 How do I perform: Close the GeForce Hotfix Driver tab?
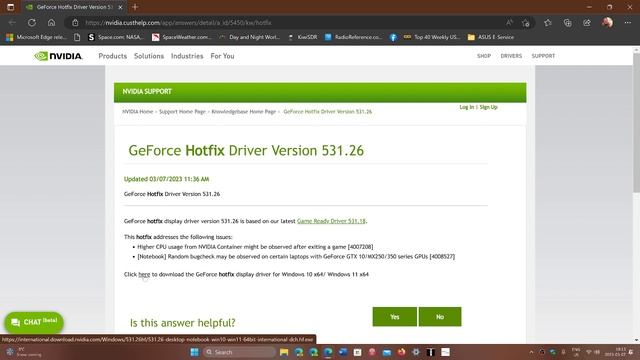(120, 7)
